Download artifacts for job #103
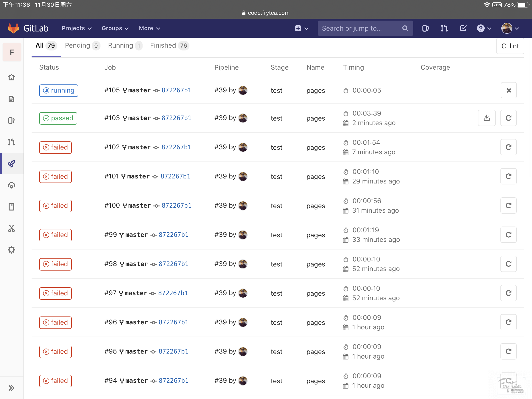Image resolution: width=532 pixels, height=399 pixels. click(487, 118)
